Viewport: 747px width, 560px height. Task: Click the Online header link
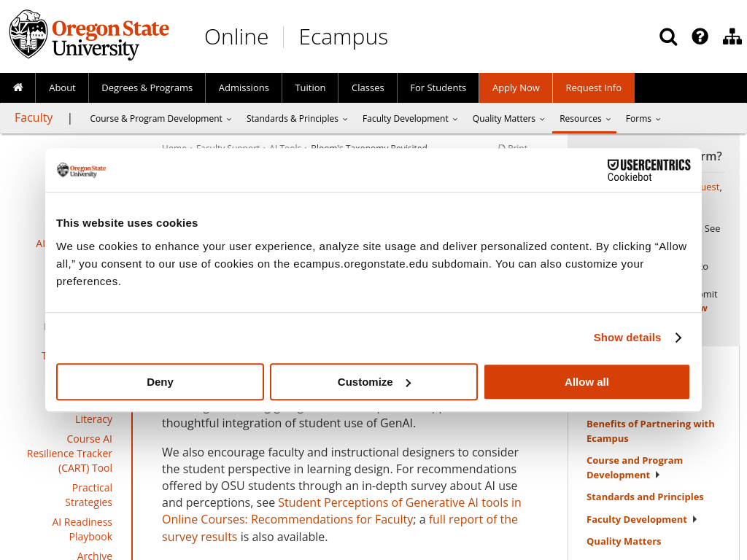(x=236, y=37)
